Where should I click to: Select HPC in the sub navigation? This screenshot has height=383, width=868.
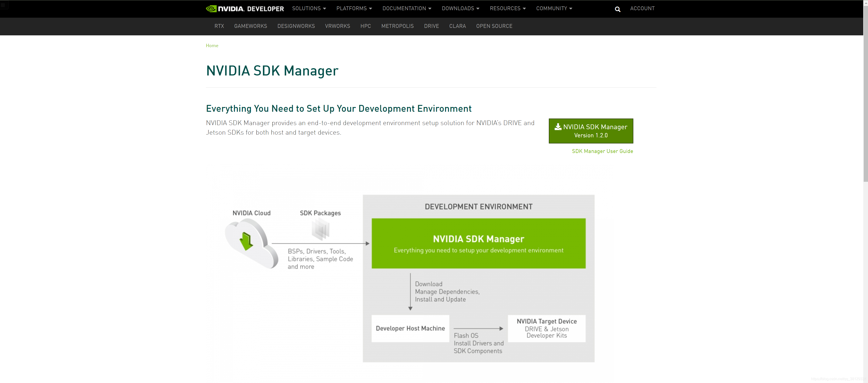pos(365,26)
